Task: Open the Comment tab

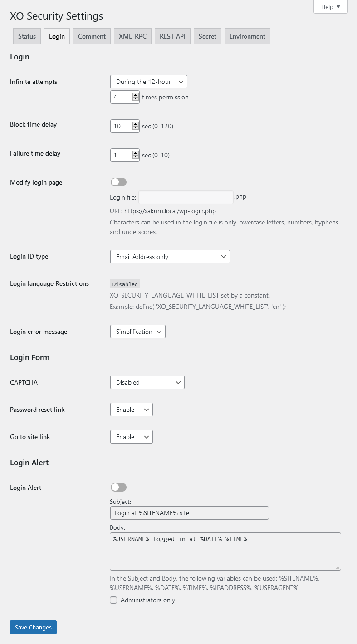Action: coord(92,36)
